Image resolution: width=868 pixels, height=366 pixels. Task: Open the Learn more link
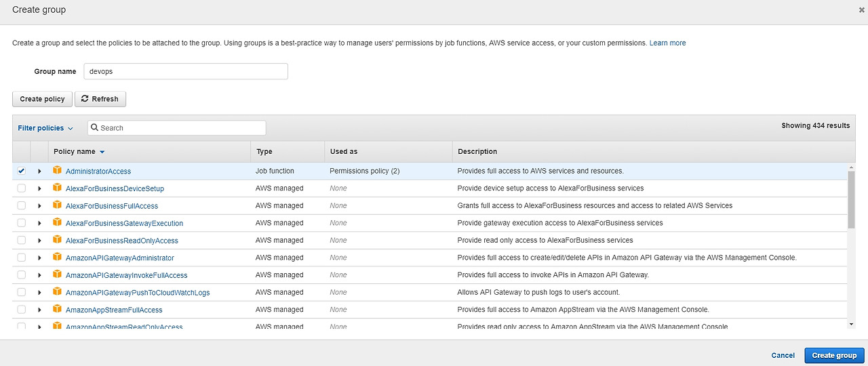click(x=667, y=43)
